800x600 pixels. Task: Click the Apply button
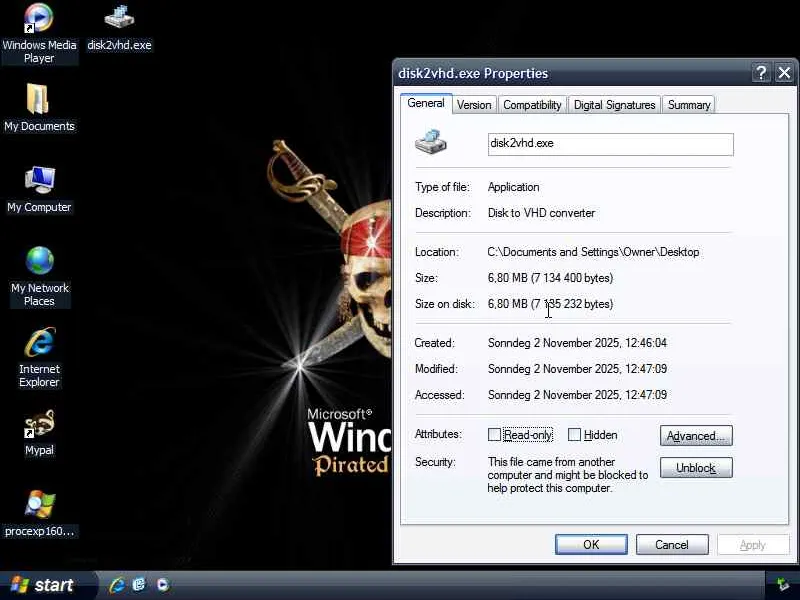753,544
